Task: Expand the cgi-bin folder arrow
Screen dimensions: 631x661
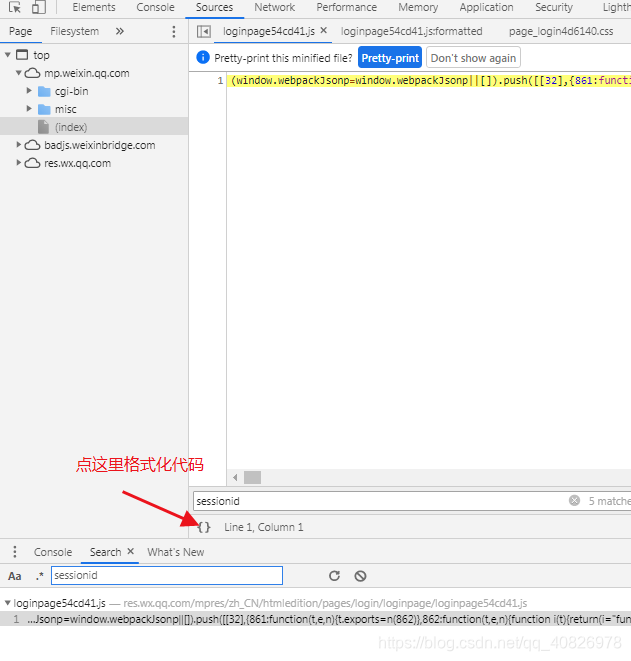Action: (x=29, y=91)
